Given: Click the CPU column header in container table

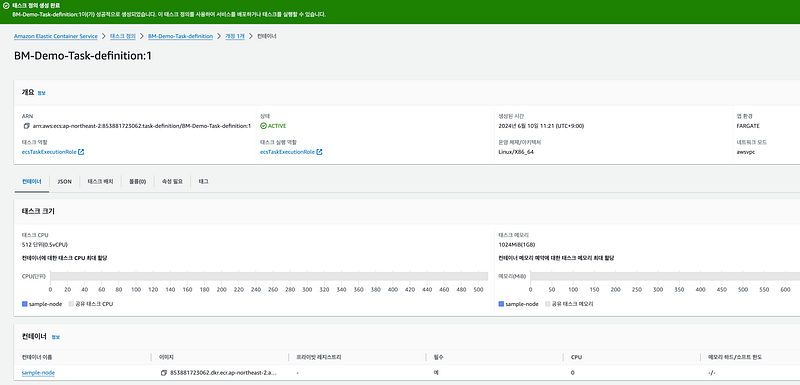Looking at the screenshot, I should pyautogui.click(x=576, y=357).
